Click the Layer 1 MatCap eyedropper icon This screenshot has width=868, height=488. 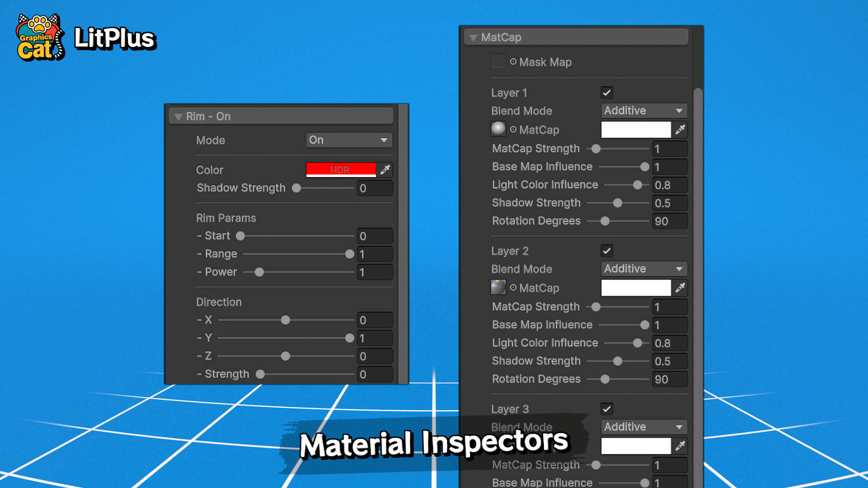tap(678, 129)
